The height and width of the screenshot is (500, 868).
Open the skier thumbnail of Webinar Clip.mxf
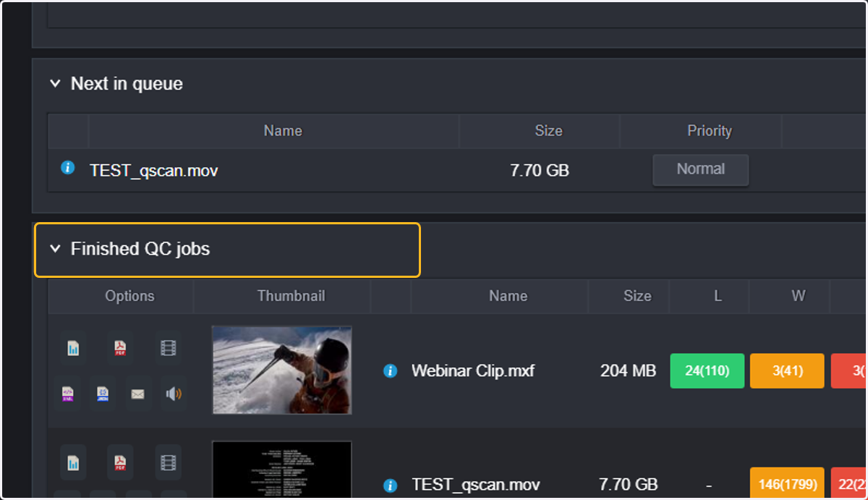pyautogui.click(x=282, y=370)
